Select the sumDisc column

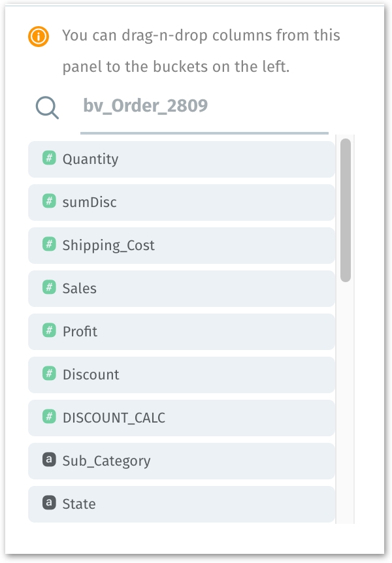(x=182, y=202)
